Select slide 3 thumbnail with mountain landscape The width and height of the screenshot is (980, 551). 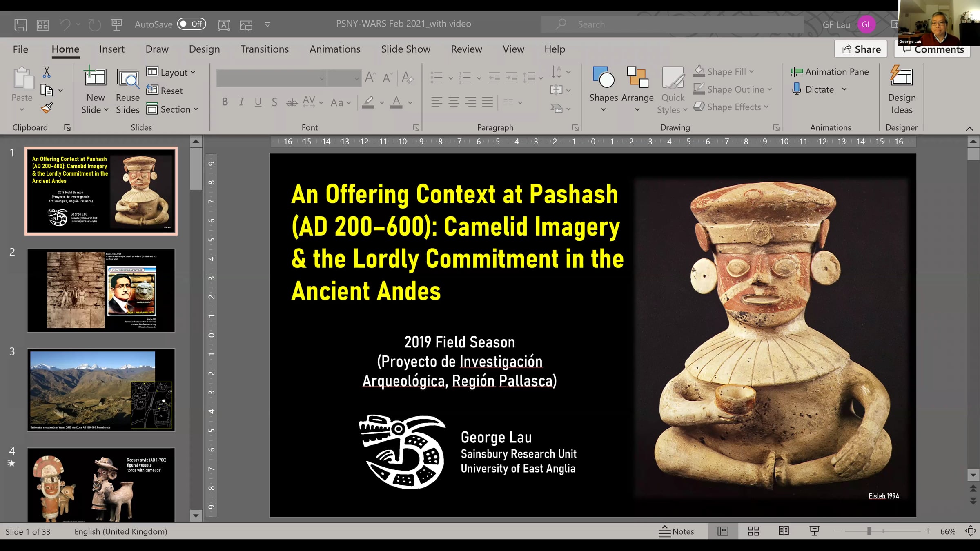101,390
